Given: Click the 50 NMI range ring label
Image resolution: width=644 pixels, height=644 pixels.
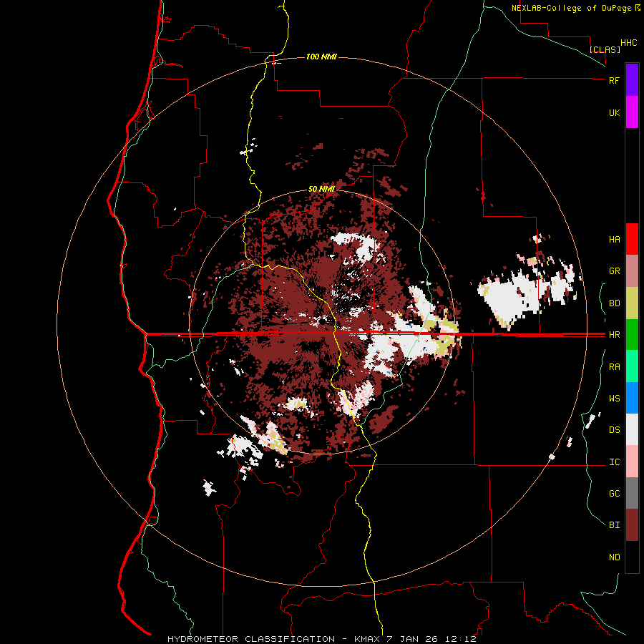Looking at the screenshot, I should tap(321, 189).
